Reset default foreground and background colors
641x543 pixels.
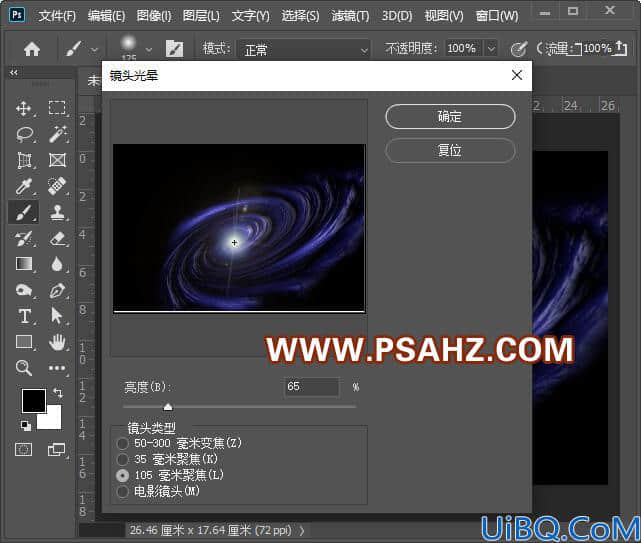[x=26, y=426]
